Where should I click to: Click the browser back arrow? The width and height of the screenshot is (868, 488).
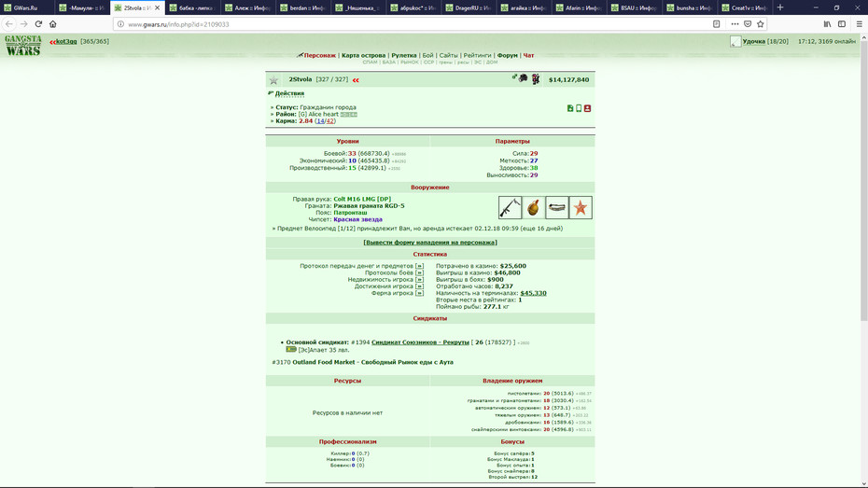coord(9,24)
